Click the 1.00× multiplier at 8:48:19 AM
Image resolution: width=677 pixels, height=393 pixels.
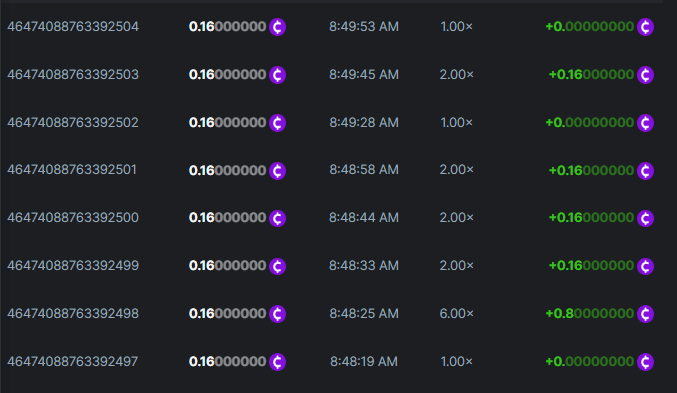pos(456,361)
